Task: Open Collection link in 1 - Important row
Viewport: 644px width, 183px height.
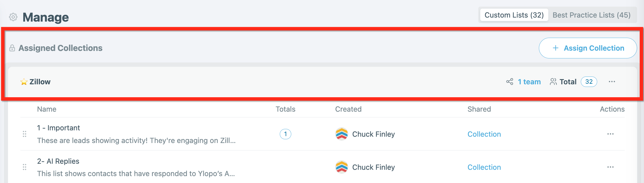Action: pyautogui.click(x=484, y=134)
